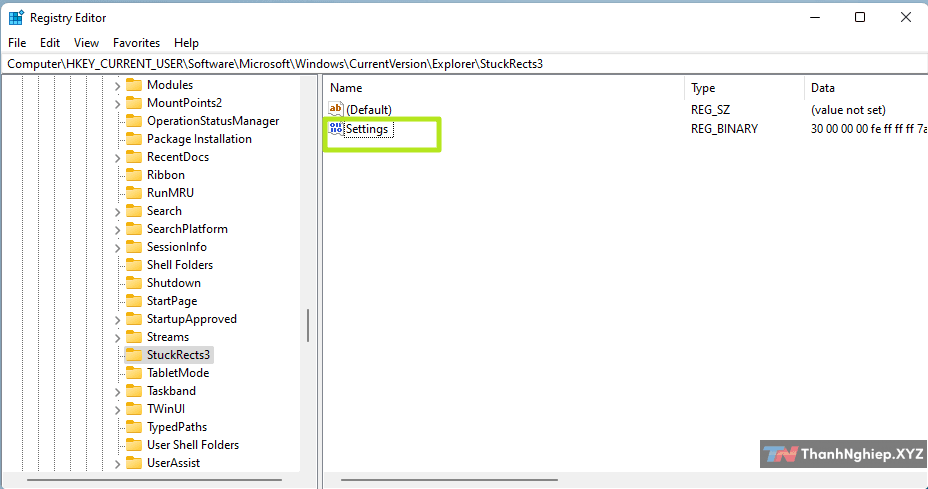The width and height of the screenshot is (928, 489).
Task: Click the MountPoints2 folder icon
Action: pyautogui.click(x=134, y=102)
